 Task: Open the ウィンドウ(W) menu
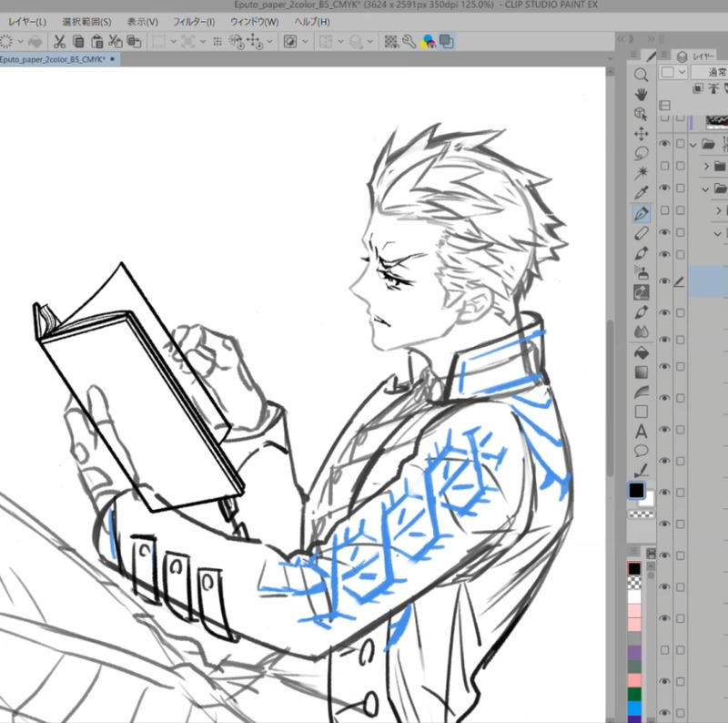point(255,22)
